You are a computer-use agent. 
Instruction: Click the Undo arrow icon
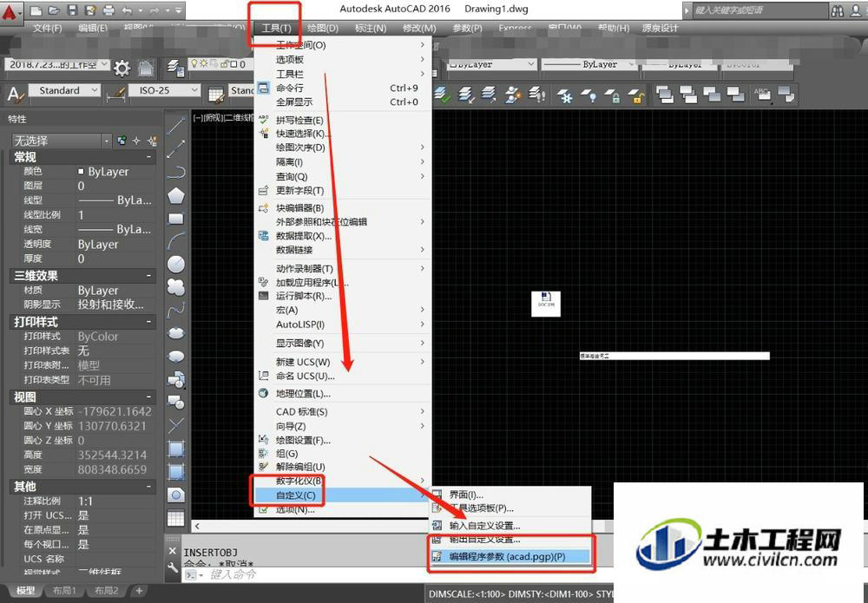tap(126, 10)
